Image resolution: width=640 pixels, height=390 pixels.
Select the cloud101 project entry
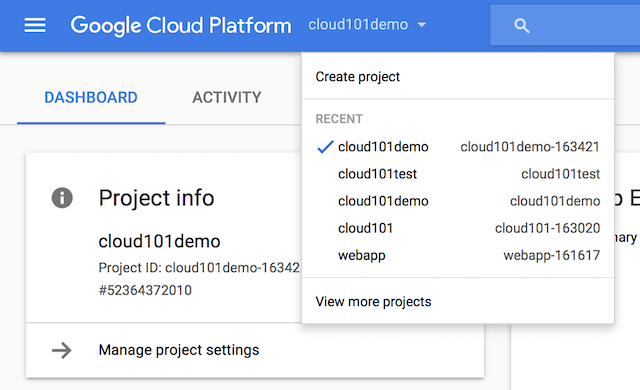458,228
